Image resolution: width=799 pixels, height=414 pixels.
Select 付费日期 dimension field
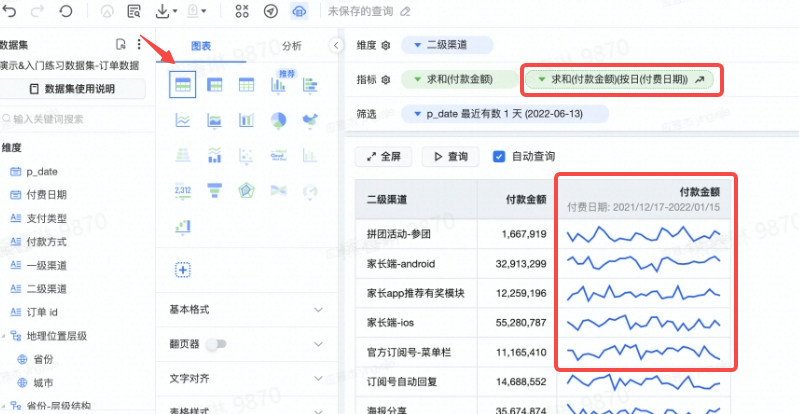click(x=46, y=195)
